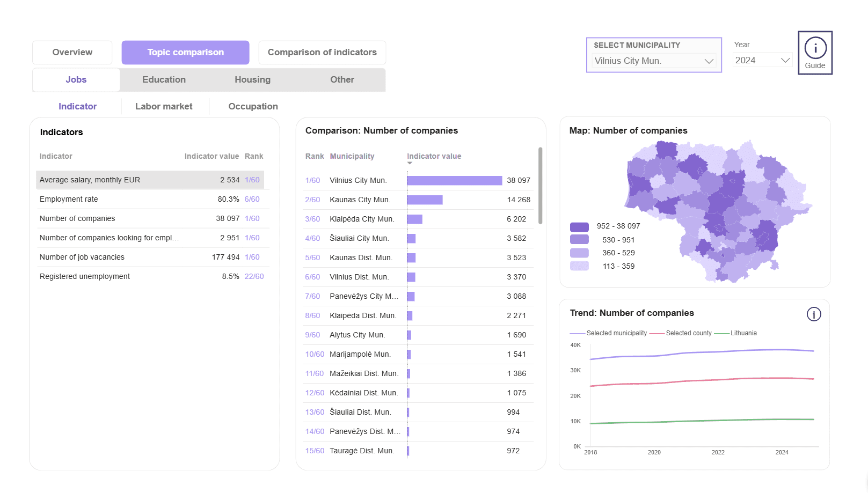Viewport: 868px width, 493px height.
Task: Click the Number of job vacancies row
Action: click(150, 257)
